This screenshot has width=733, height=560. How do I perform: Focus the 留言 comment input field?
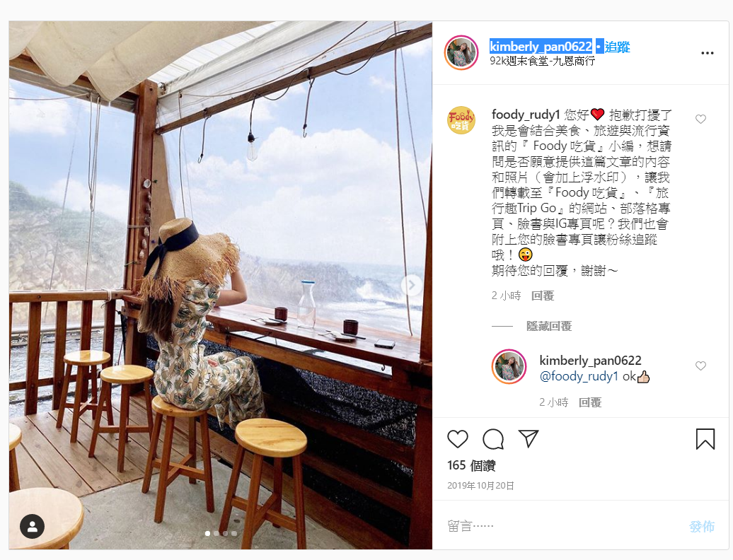point(561,526)
